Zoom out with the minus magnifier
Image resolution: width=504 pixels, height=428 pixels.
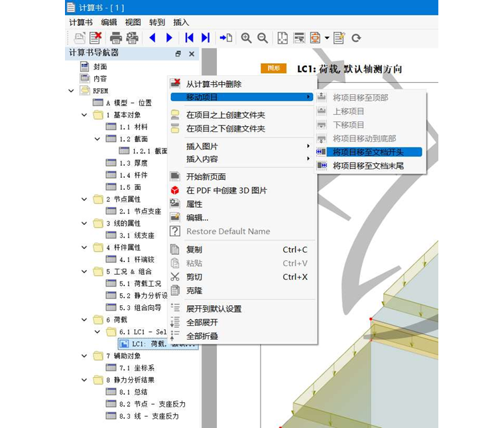(263, 38)
